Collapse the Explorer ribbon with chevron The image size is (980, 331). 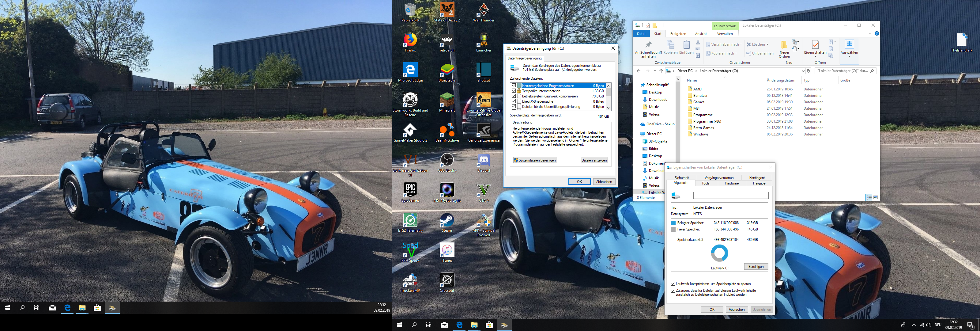pos(870,33)
